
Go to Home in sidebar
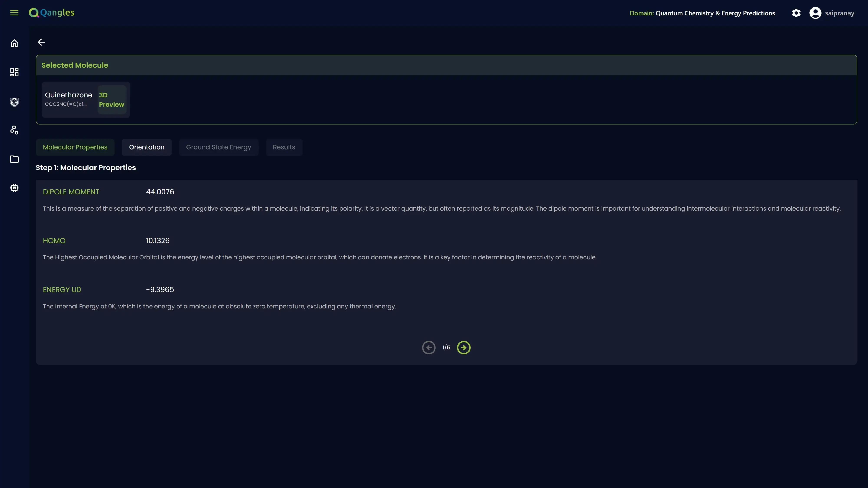pyautogui.click(x=14, y=43)
